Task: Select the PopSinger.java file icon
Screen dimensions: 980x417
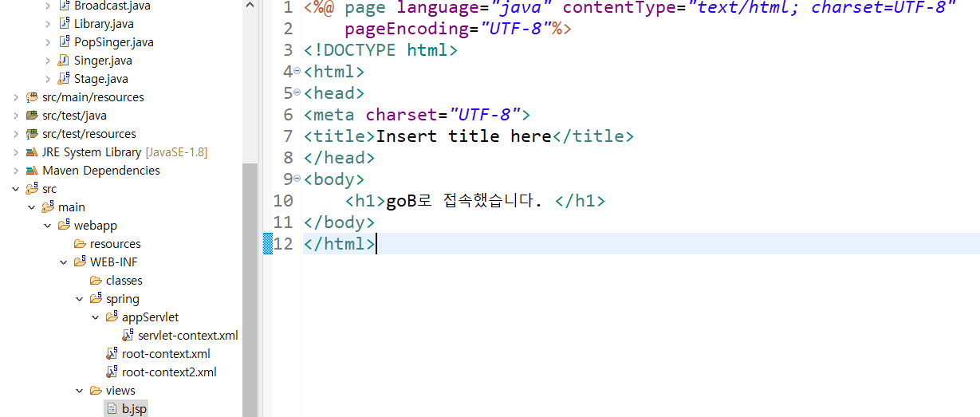Action: coord(65,41)
